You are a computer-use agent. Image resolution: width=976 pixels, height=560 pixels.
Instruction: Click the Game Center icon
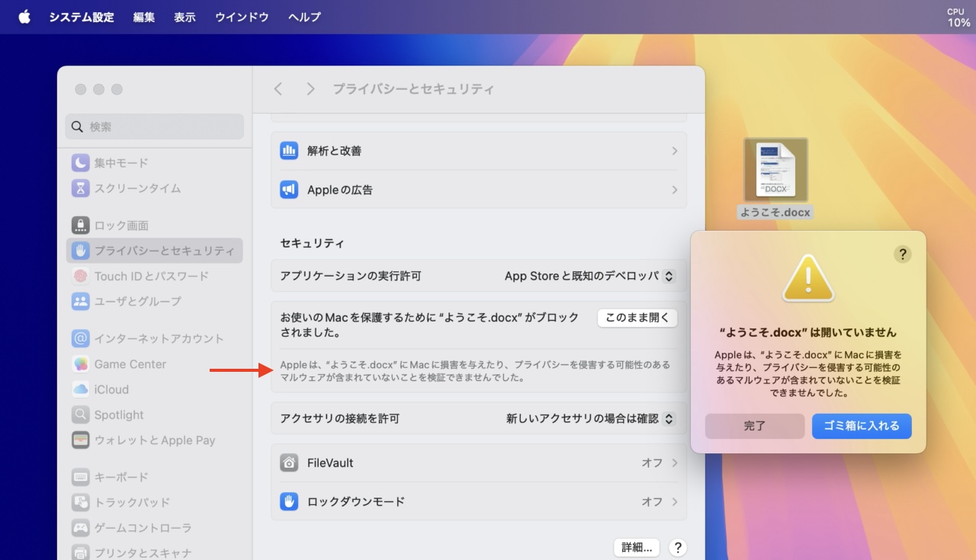[x=81, y=364]
